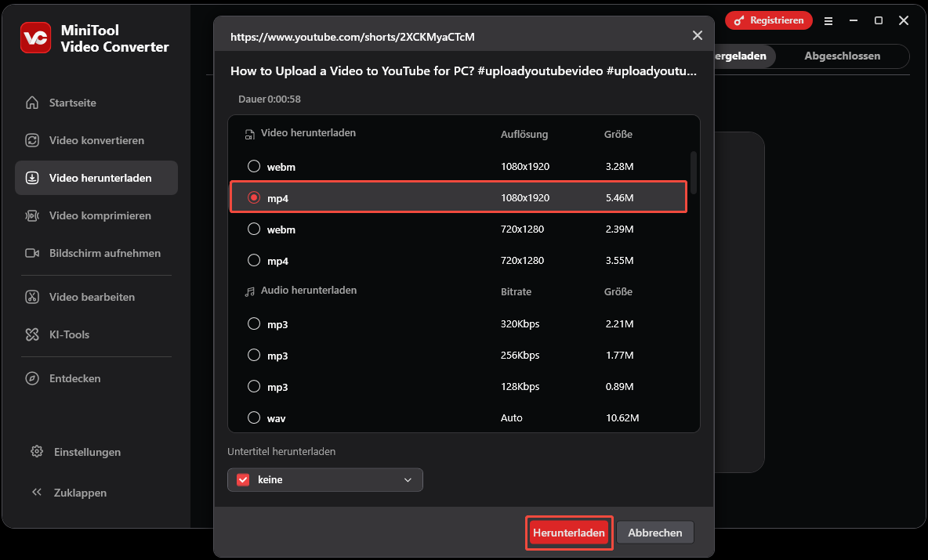Select the mp3 256Kbps radio button
The width and height of the screenshot is (928, 560).
[254, 355]
